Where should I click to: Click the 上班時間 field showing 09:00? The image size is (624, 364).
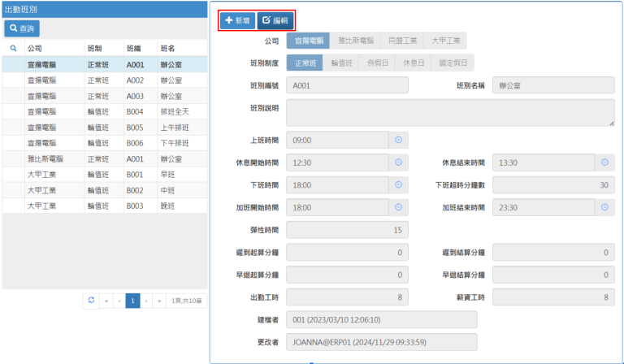(337, 140)
